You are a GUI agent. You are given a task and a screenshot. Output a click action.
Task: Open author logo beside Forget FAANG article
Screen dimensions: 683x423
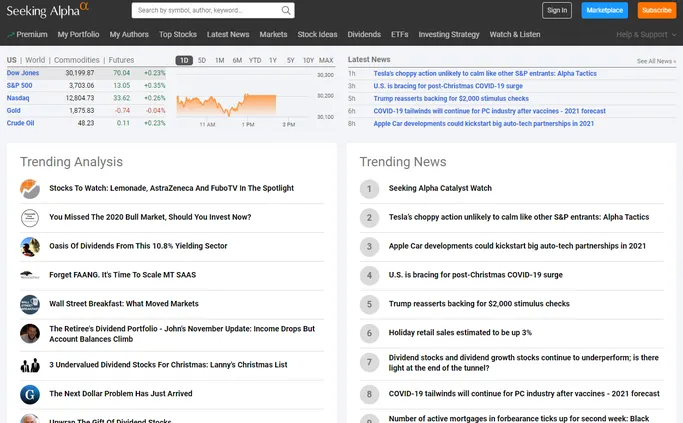pos(30,275)
